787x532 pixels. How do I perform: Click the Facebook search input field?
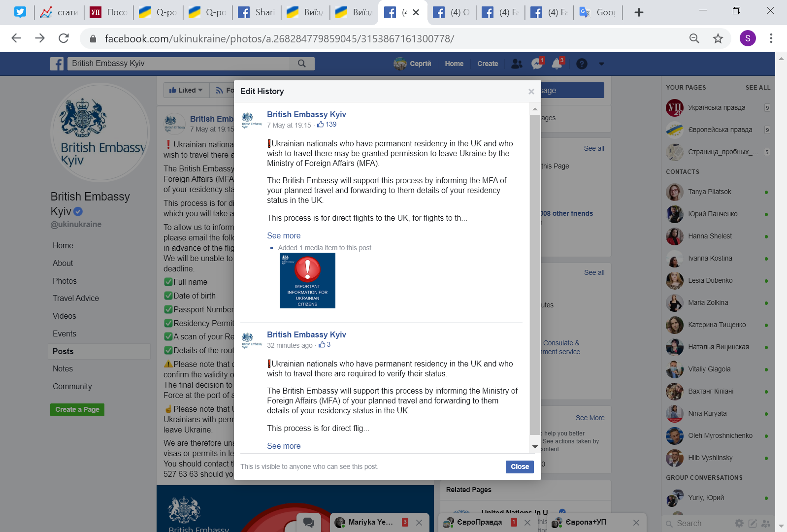(x=180, y=64)
